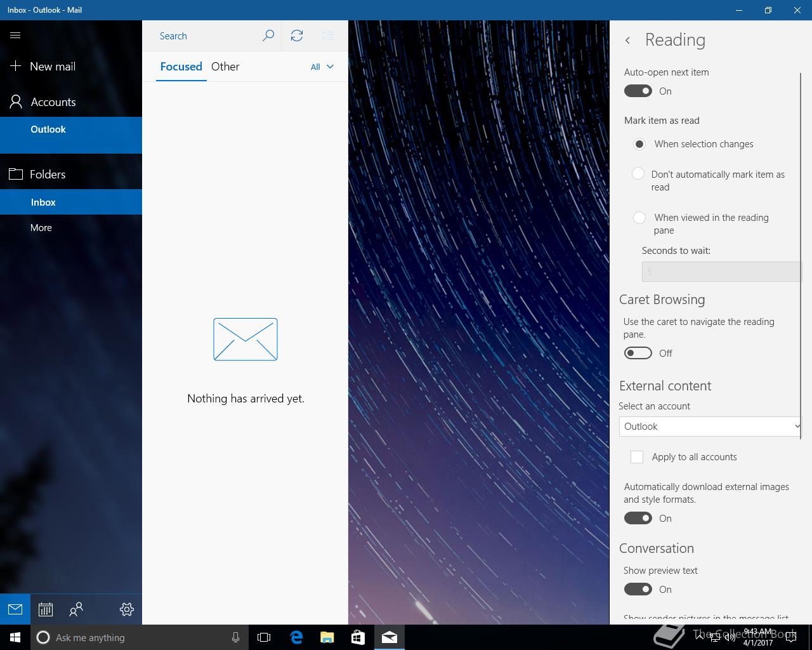Switch to the Focused tab
Viewport: 812px width, 650px height.
click(181, 67)
